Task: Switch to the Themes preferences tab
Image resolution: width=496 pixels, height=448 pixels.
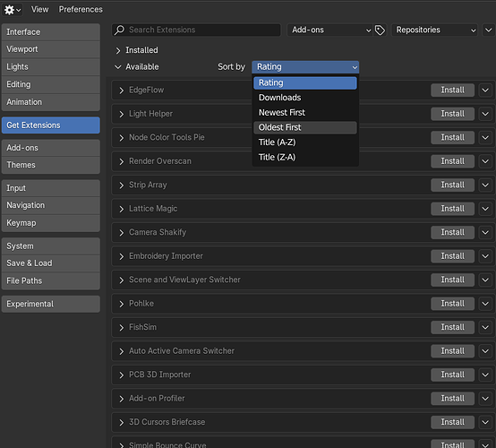Action: [51, 165]
